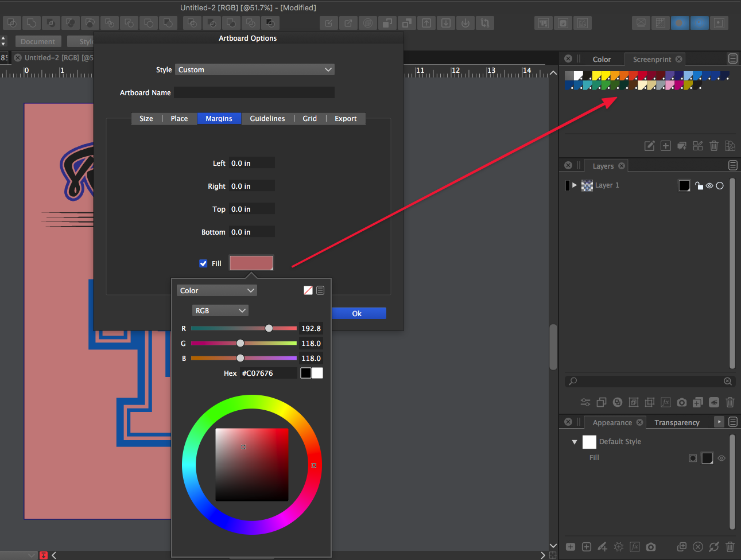
Task: Open the Style dropdown showing Custom
Action: [x=254, y=69]
